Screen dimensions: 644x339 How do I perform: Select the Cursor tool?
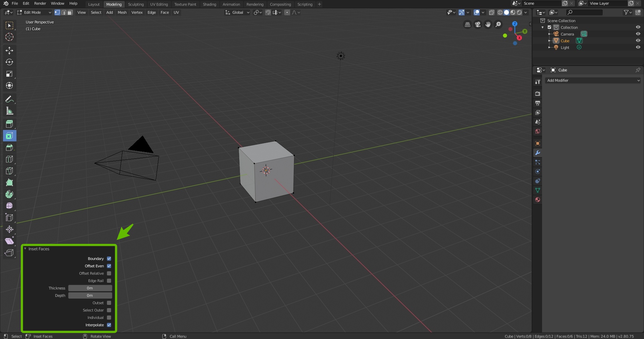(9, 37)
